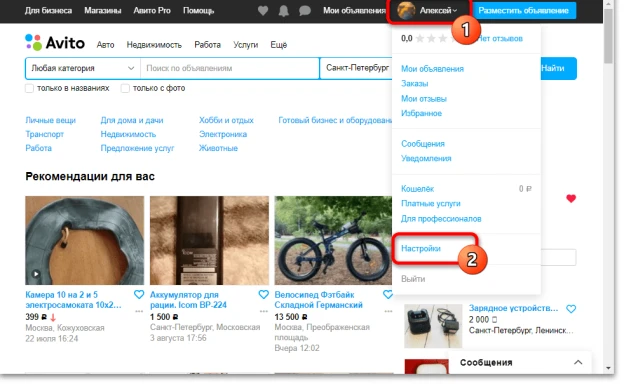Click the Avito logo
Image resolution: width=624 pixels, height=384 pixels.
[x=55, y=43]
